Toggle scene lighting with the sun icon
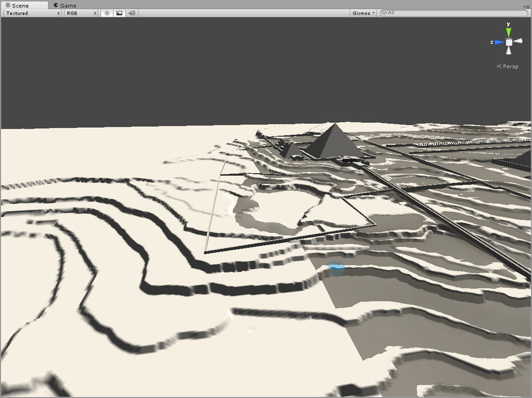The image size is (532, 398). (106, 13)
